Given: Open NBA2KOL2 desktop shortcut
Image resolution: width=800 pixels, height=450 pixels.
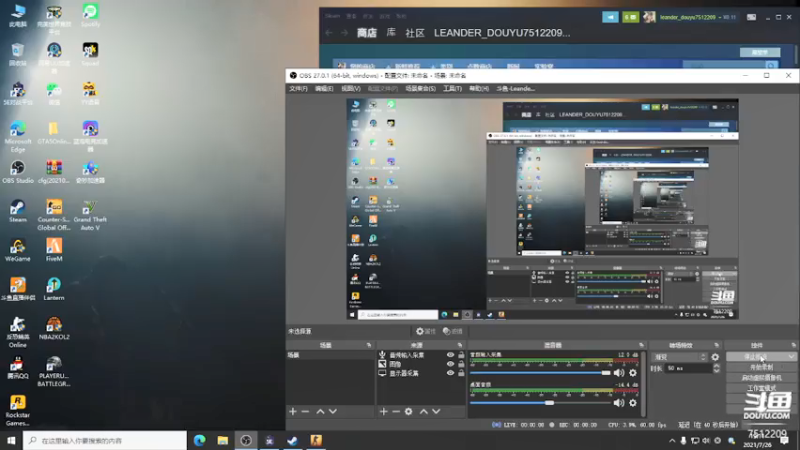Looking at the screenshot, I should click(x=54, y=328).
